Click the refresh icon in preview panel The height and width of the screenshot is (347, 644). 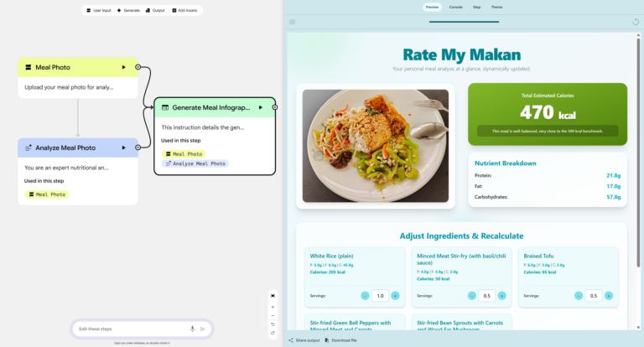tap(635, 22)
